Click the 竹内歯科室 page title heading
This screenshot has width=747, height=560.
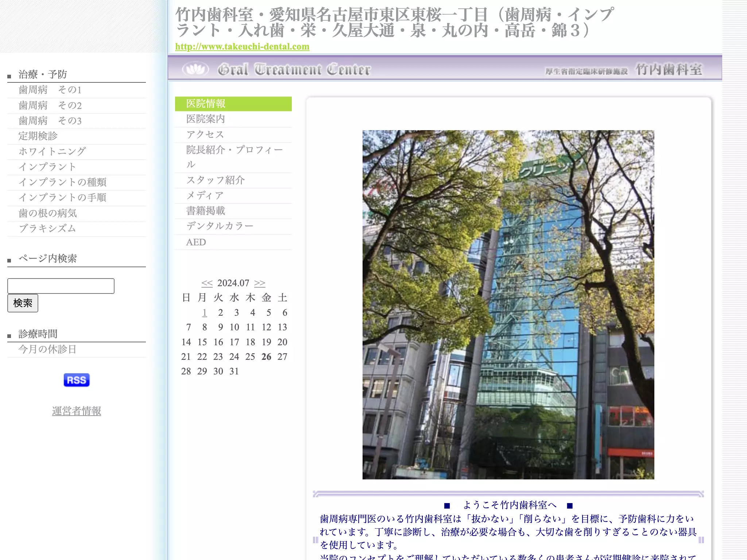(395, 23)
